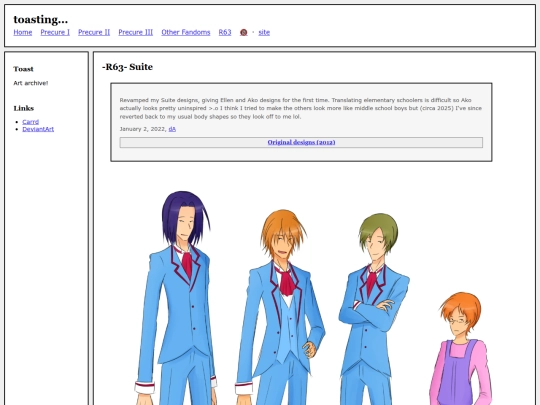Screen dimensions: 540x405
Task: Open the Precure II section
Action: [x=94, y=32]
